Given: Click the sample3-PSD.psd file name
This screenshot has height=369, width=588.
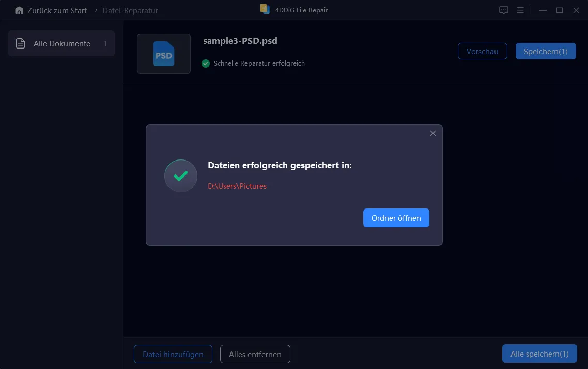Looking at the screenshot, I should click(240, 41).
